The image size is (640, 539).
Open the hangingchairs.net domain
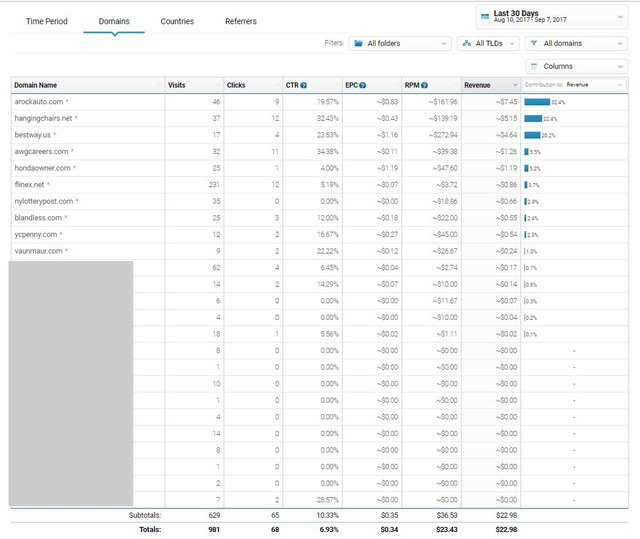pos(43,118)
